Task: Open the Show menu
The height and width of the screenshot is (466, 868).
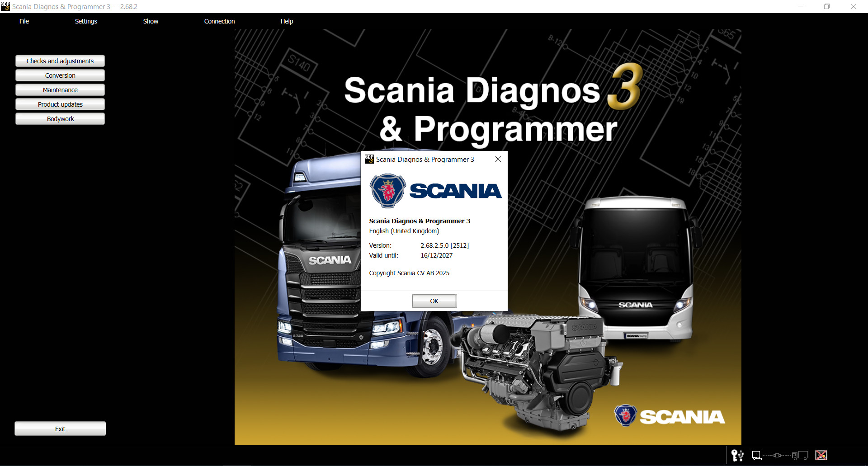Action: [151, 21]
